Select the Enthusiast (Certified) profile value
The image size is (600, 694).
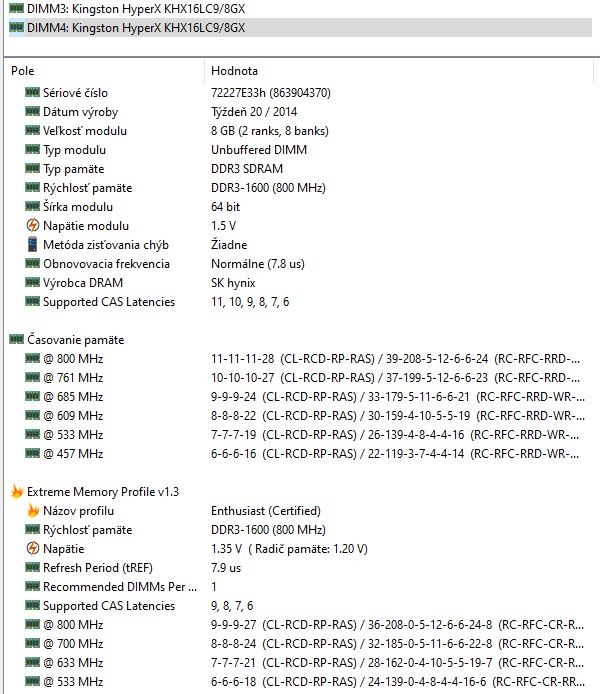click(266, 511)
